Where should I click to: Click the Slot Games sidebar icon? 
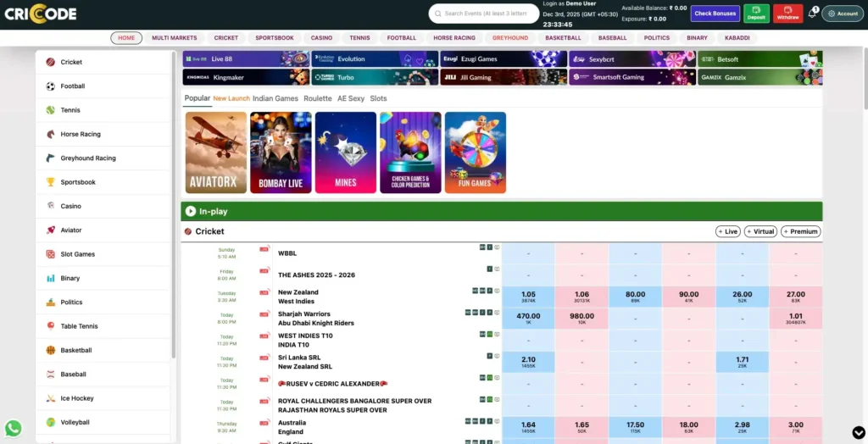pos(51,254)
